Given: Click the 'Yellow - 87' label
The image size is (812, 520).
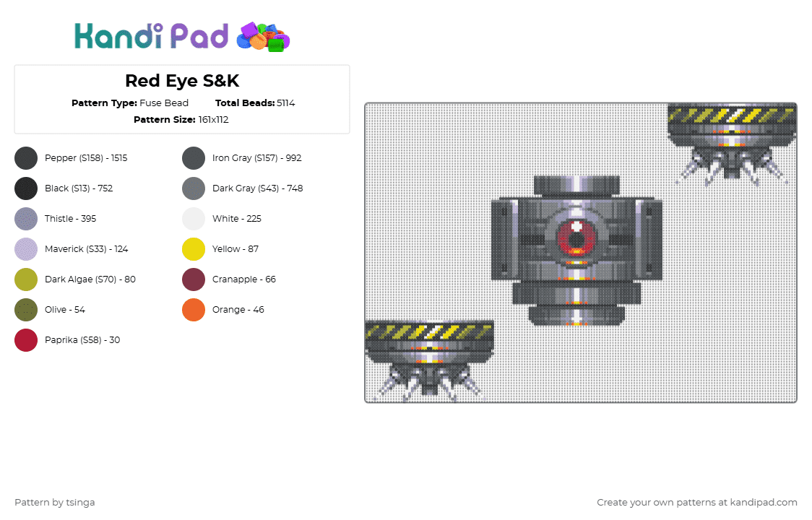Looking at the screenshot, I should point(236,249).
